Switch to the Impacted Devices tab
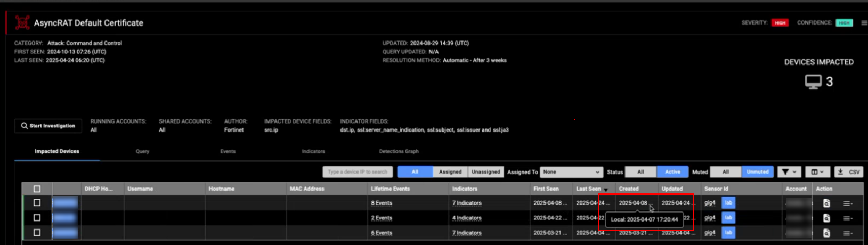Viewport: 868px width, 245px height. pyautogui.click(x=57, y=151)
